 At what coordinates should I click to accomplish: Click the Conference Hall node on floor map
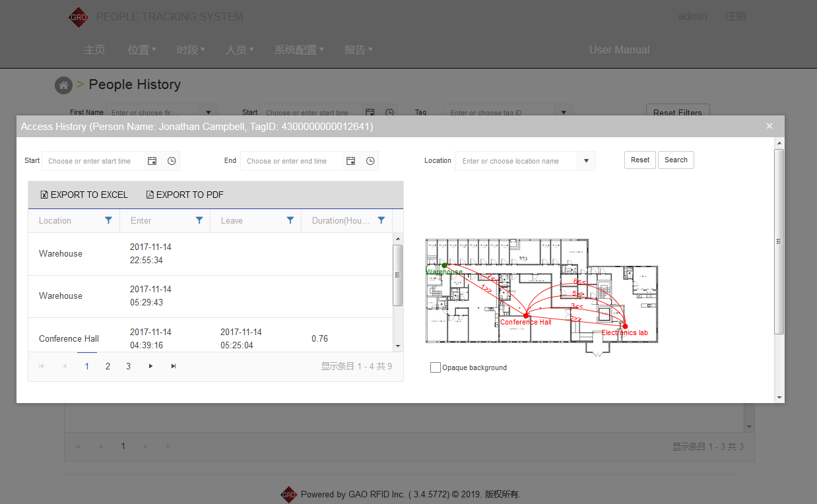(525, 316)
